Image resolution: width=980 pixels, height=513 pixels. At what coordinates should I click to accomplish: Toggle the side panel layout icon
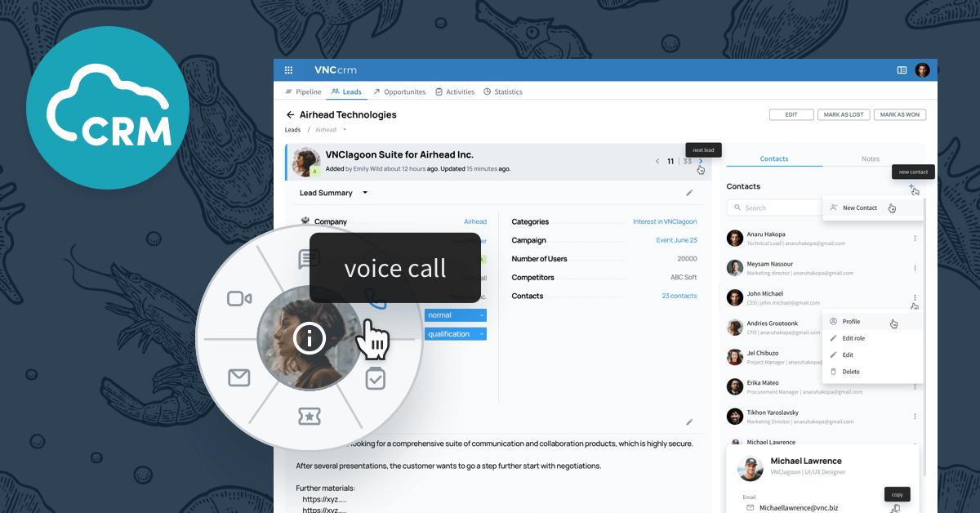902,70
